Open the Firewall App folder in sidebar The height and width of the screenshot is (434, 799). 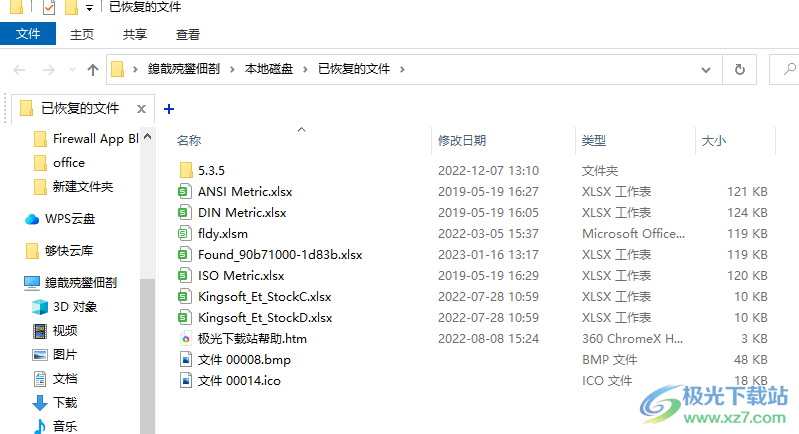pyautogui.click(x=87, y=139)
